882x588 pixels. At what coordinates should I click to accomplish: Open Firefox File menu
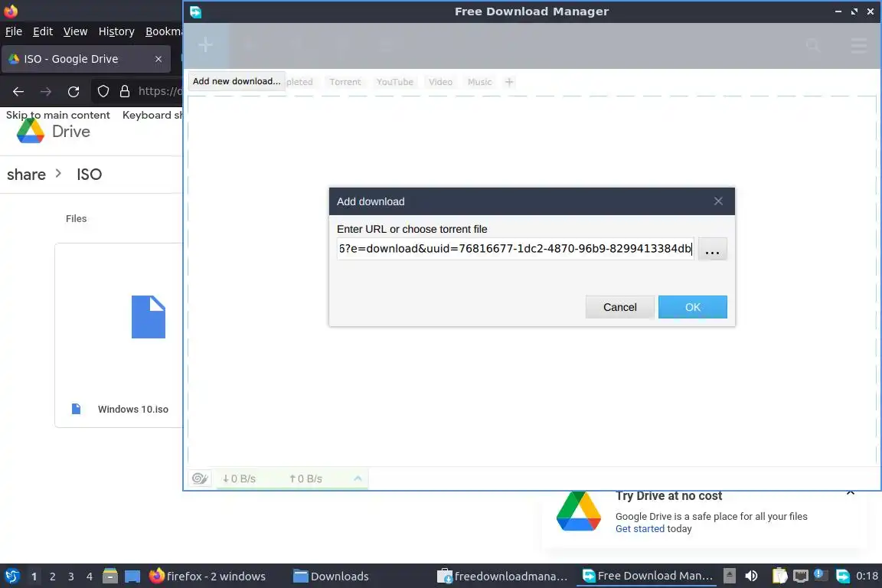14,31
